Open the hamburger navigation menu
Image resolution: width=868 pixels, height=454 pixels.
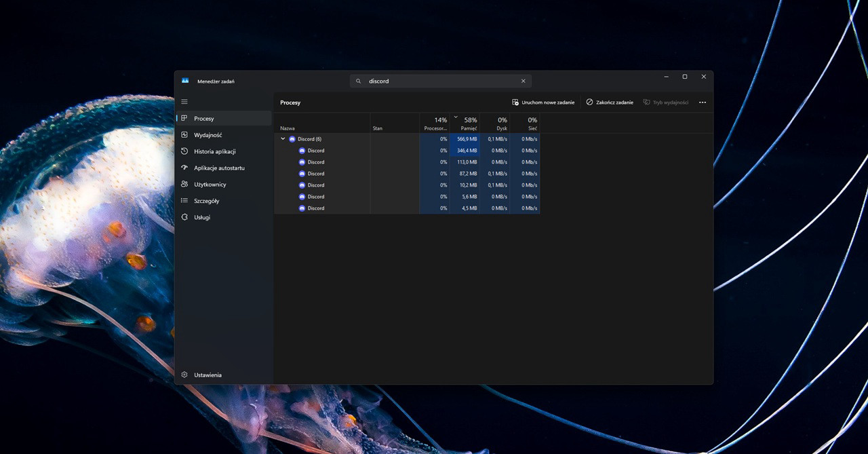(184, 102)
